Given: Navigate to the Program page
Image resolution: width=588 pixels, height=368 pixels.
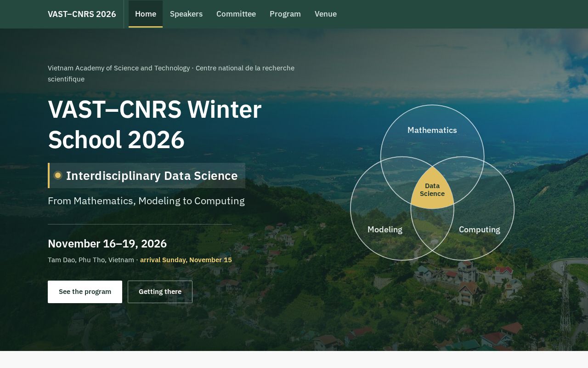Looking at the screenshot, I should 285,14.
